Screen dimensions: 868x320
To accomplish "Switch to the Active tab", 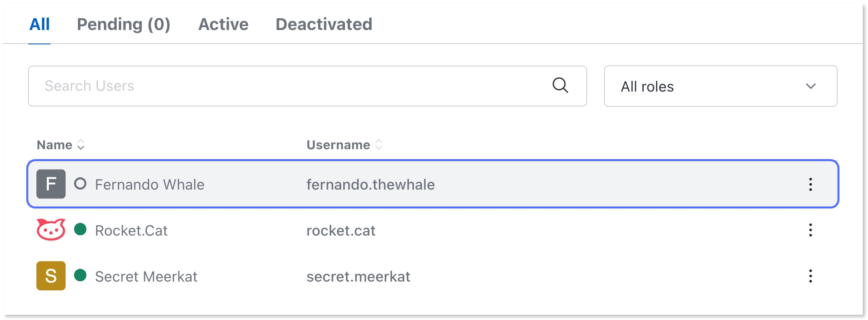I will pyautogui.click(x=223, y=24).
